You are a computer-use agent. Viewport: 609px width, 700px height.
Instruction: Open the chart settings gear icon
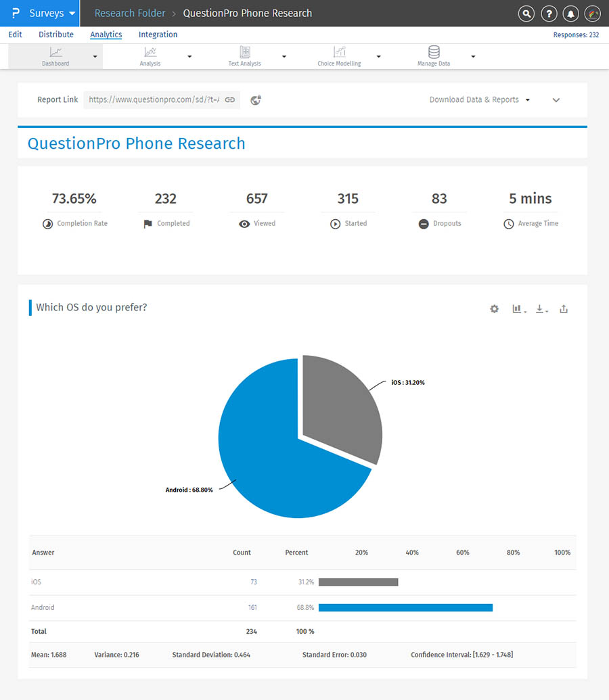[494, 308]
